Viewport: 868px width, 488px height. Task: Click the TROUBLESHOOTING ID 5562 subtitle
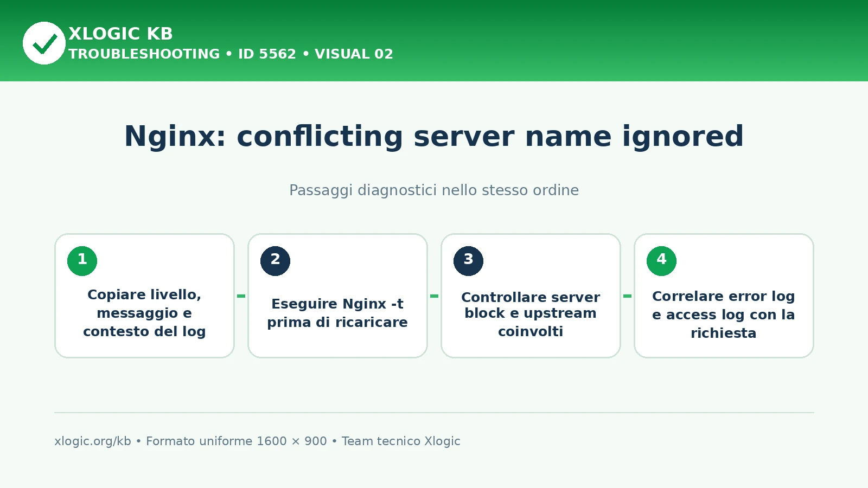[x=231, y=54]
